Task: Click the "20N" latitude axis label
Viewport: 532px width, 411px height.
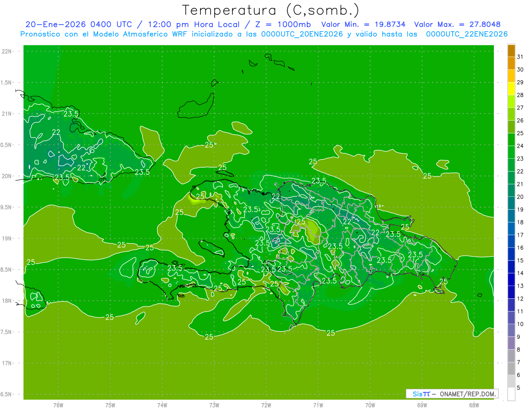Action: point(8,176)
